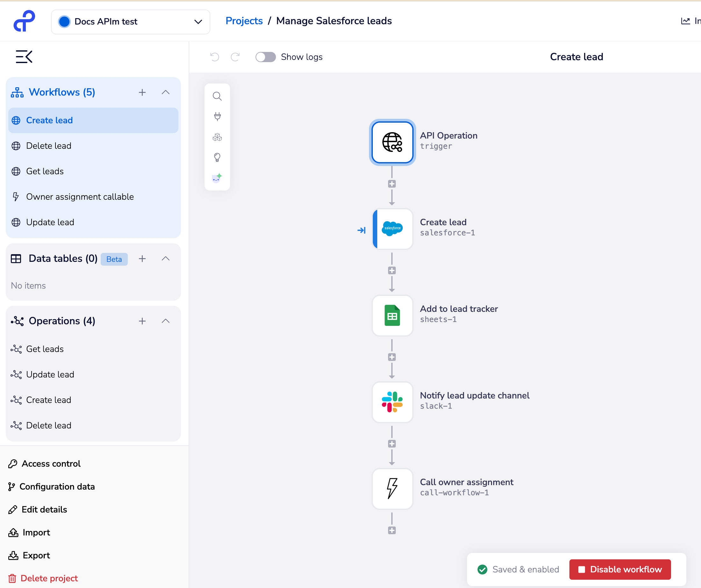The height and width of the screenshot is (588, 701).
Task: Open the AI assistant icon in canvas toolbar
Action: [x=217, y=177]
